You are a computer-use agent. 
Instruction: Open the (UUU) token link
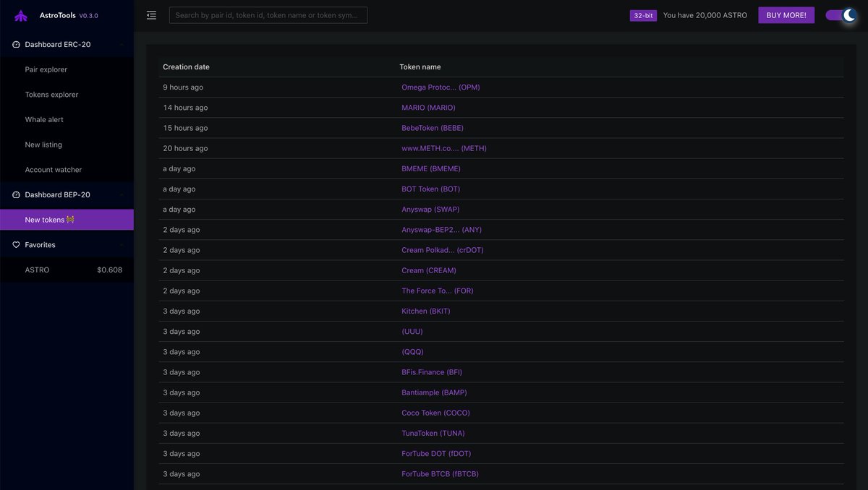412,331
